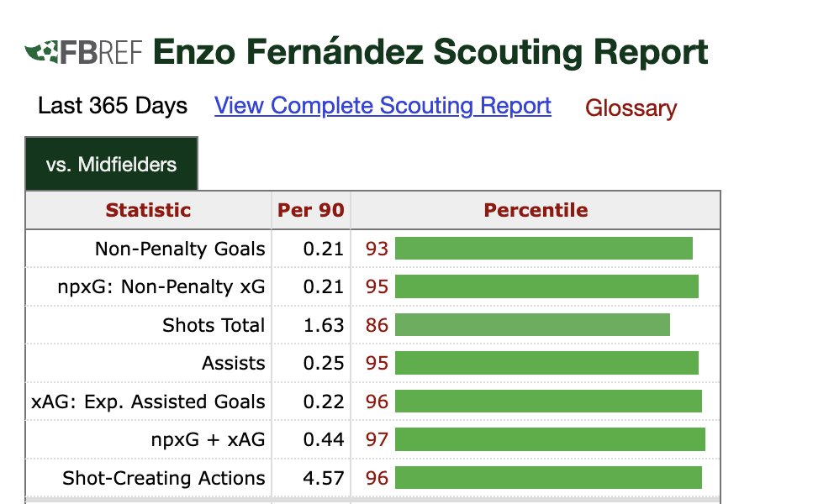Select the vs. Midfielders tab
The image size is (834, 504).
click(111, 165)
